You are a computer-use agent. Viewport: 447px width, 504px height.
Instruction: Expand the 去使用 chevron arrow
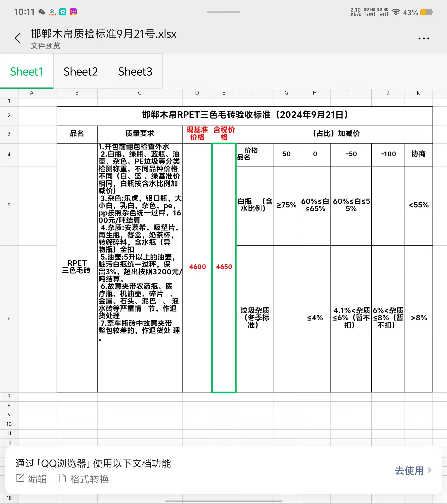pos(429,470)
